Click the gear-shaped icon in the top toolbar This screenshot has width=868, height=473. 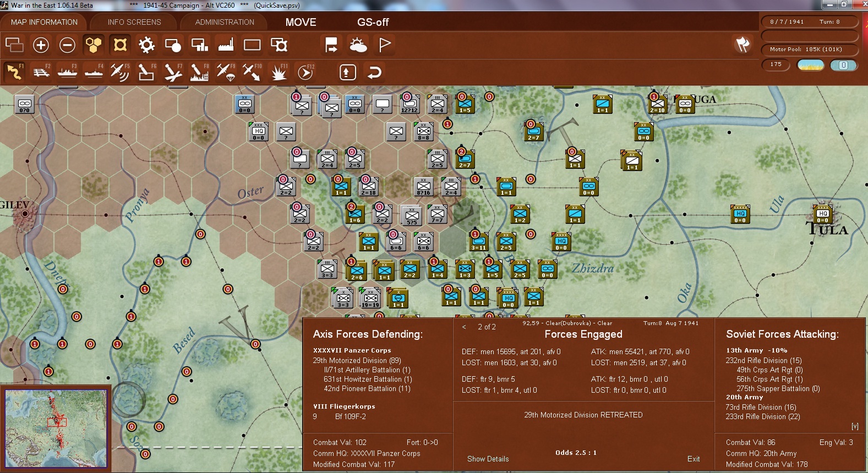(146, 45)
